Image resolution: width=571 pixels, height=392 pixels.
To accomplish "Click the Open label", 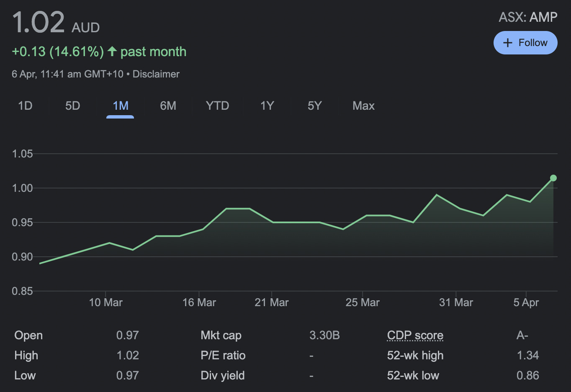I will [28, 335].
